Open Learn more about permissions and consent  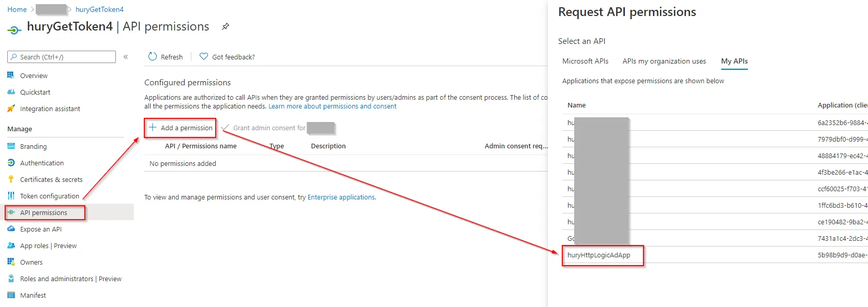tap(332, 106)
